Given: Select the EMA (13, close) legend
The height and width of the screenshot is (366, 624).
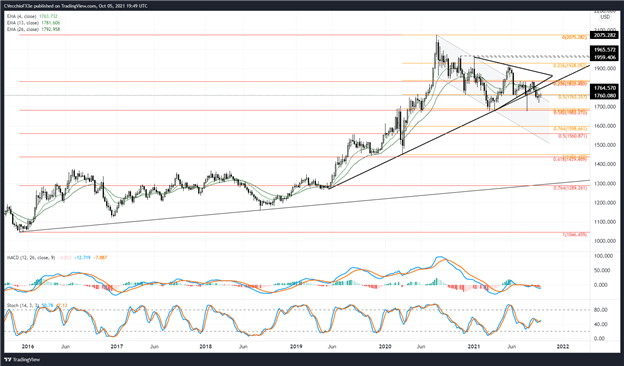Looking at the screenshot, I should (33, 23).
